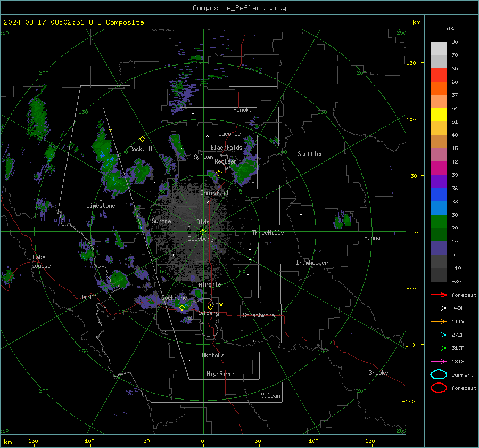Image resolution: width=479 pixels, height=448 pixels.
Task: Click the white 04DK arrow in legend
Action: click(439, 308)
